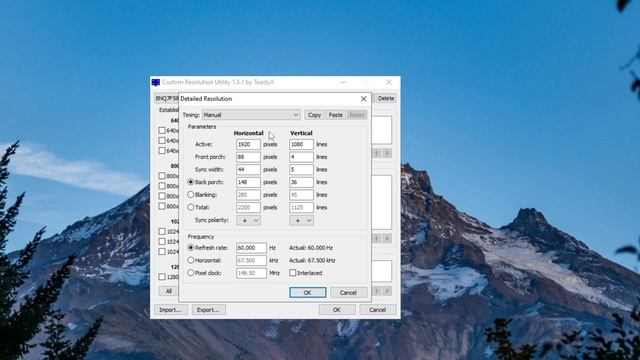Click the Custom Resolution Utility title icon
Screen dimensions: 640x360
tap(156, 82)
